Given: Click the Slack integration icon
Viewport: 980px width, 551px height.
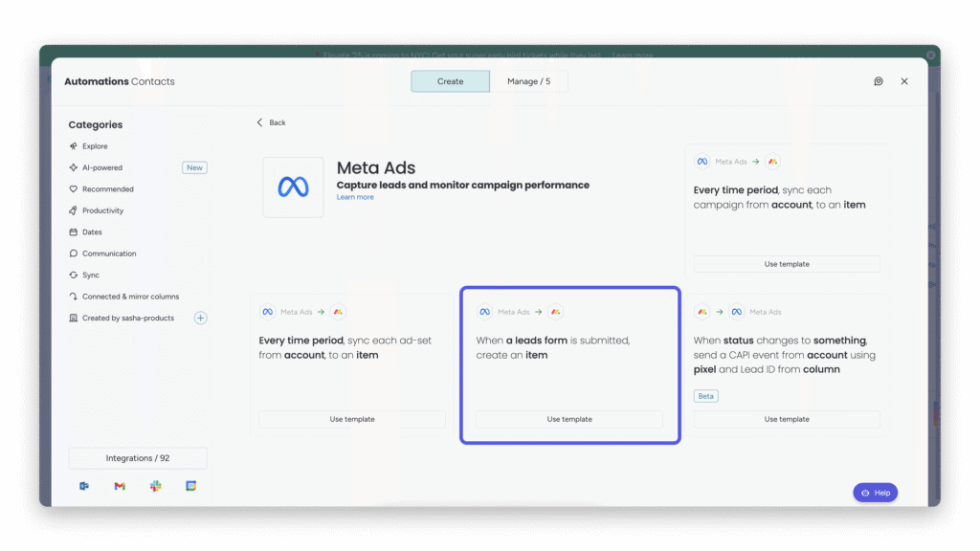Looking at the screenshot, I should (156, 486).
